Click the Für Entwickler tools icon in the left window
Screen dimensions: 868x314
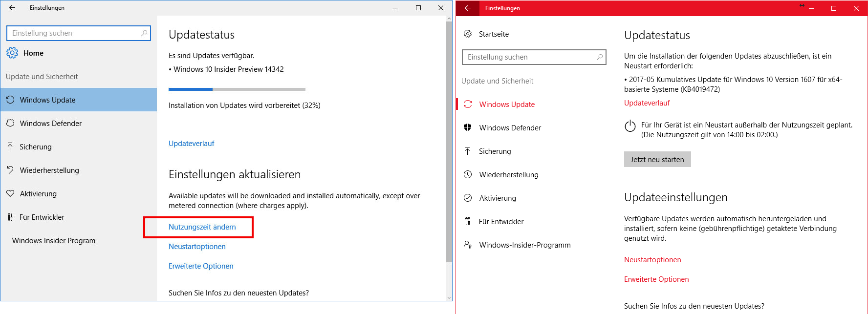(x=10, y=217)
